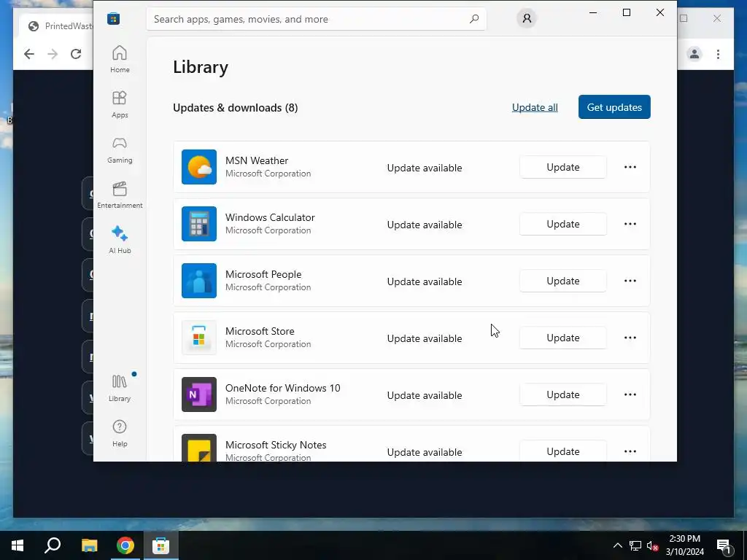The image size is (747, 560).
Task: Click Chrome's forward arrow
Action: coord(53,54)
